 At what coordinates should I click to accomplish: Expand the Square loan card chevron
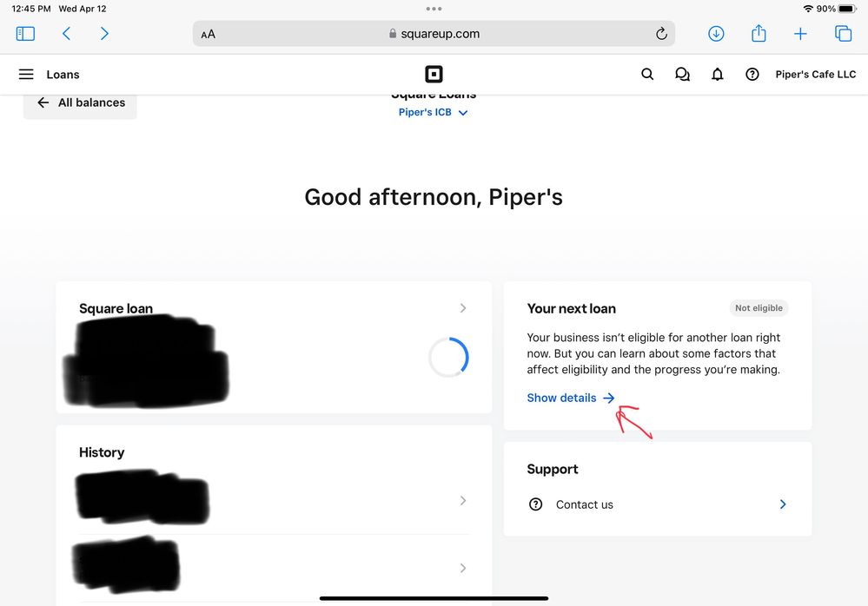tap(463, 308)
